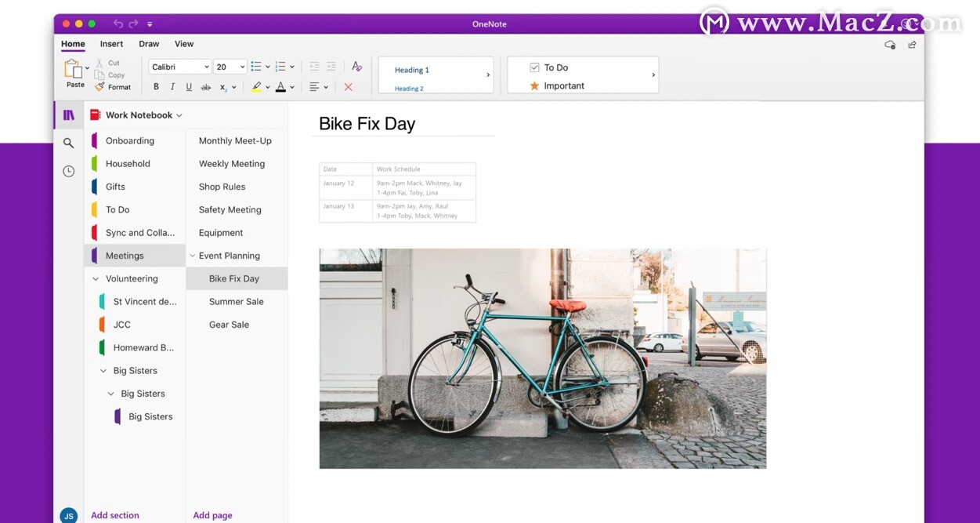This screenshot has width=980, height=523.
Task: Click the Paste clipboard icon
Action: [73, 69]
